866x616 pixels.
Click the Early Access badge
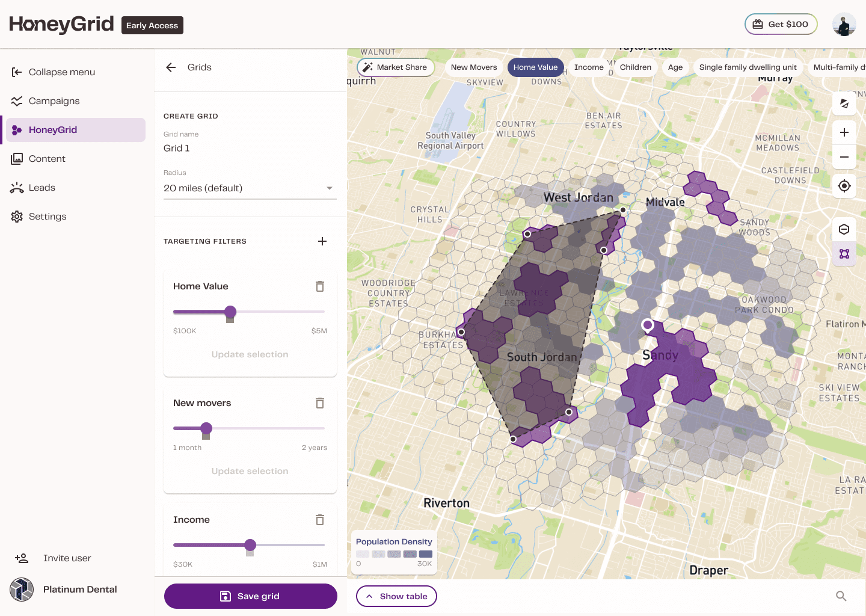152,25
